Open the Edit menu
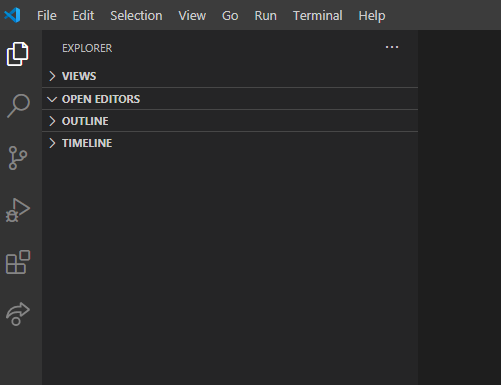 [x=83, y=15]
